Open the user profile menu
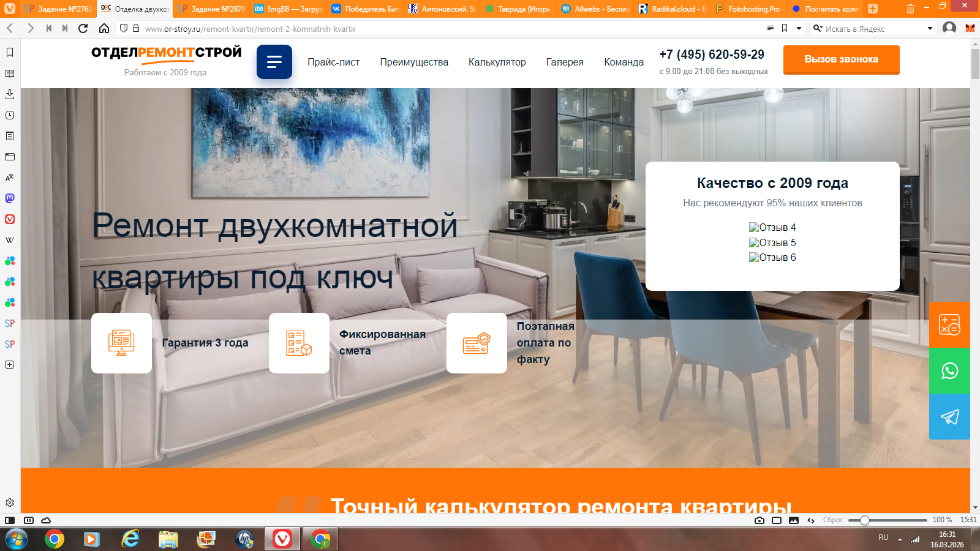This screenshot has width=980, height=551. coord(949,28)
